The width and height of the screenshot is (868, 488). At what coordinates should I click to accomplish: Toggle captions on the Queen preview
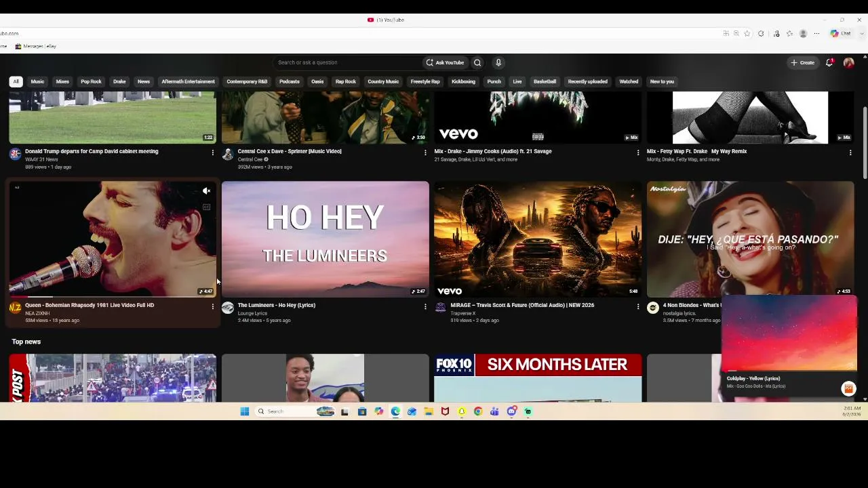point(207,207)
